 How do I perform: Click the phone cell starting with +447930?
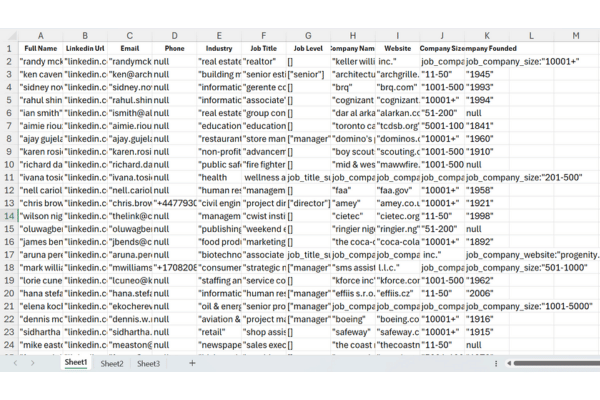175,202
